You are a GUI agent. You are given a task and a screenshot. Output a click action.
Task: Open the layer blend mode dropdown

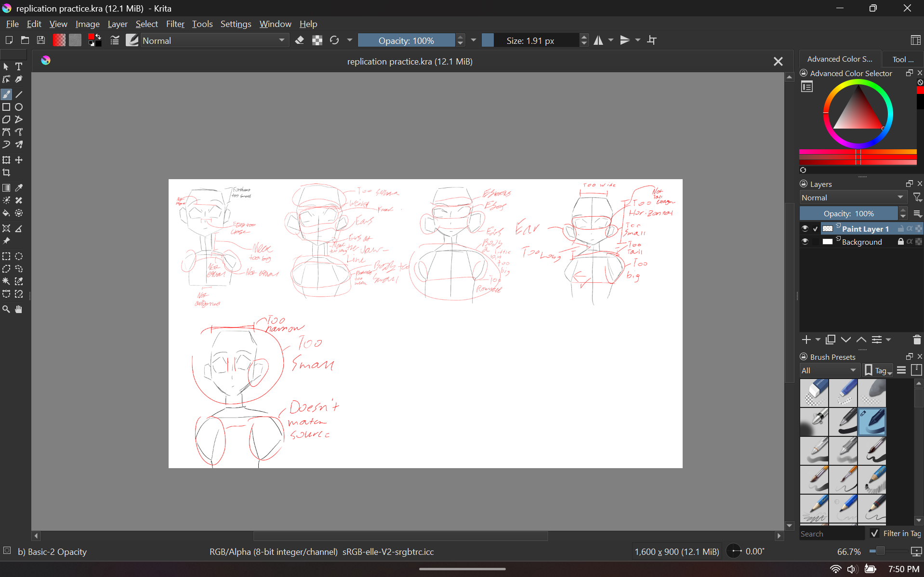[853, 197]
